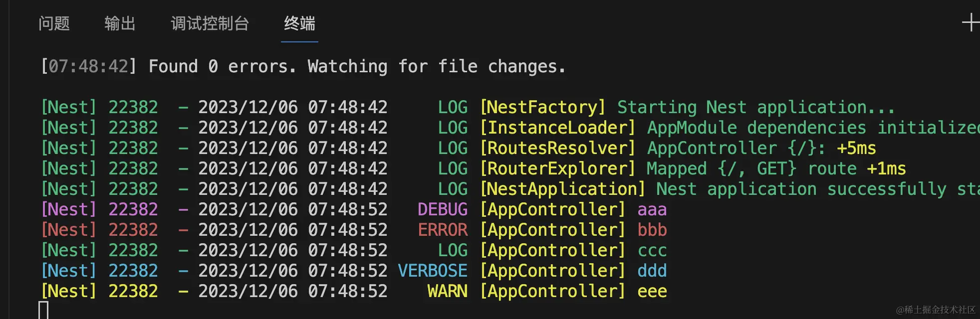Click the yellow WARN label
Viewport: 980px width, 319px height.
448,291
